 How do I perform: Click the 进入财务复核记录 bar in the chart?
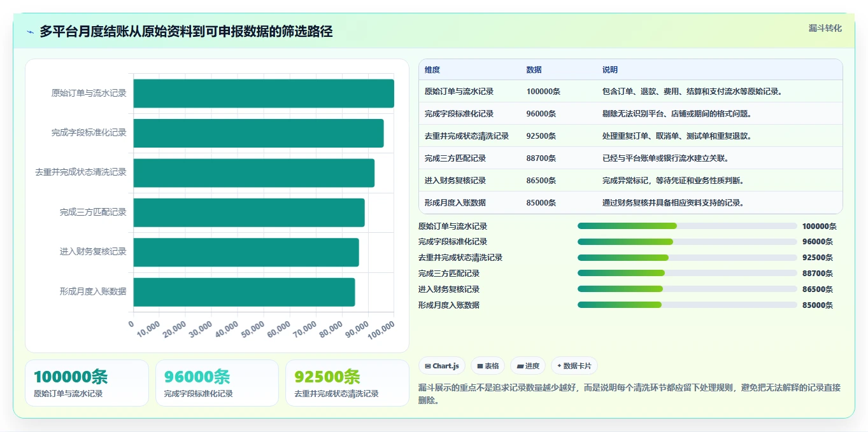[x=246, y=252]
